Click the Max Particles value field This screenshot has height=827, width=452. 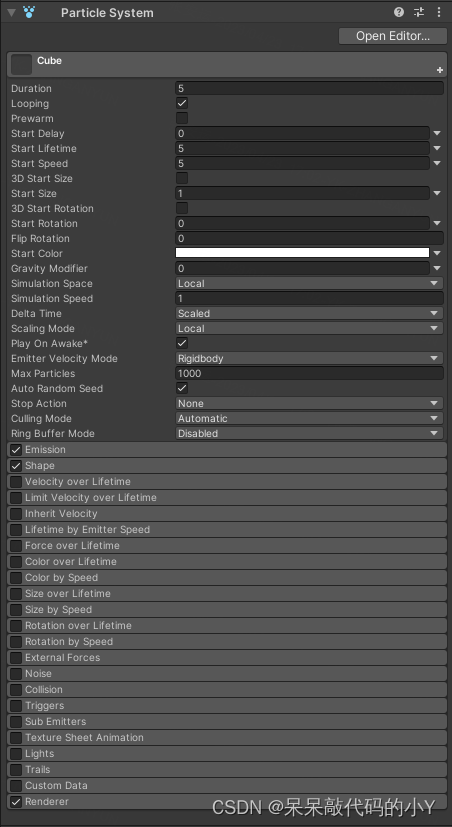click(309, 373)
